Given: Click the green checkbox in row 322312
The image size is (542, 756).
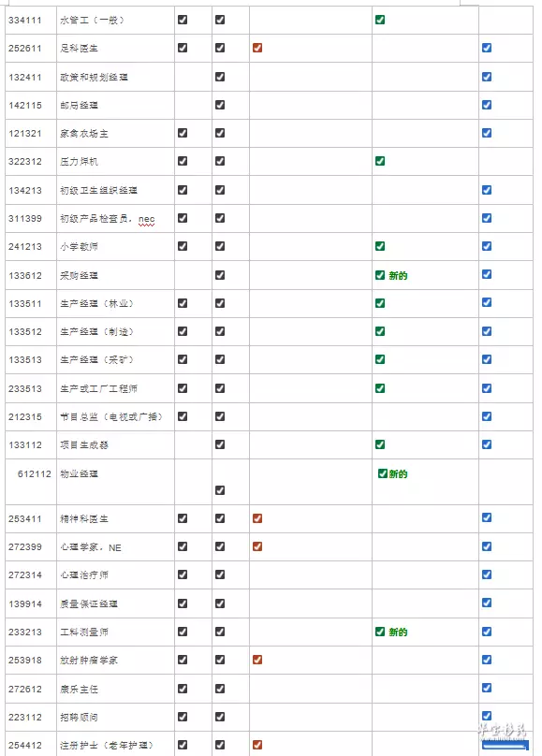Looking at the screenshot, I should click(380, 161).
